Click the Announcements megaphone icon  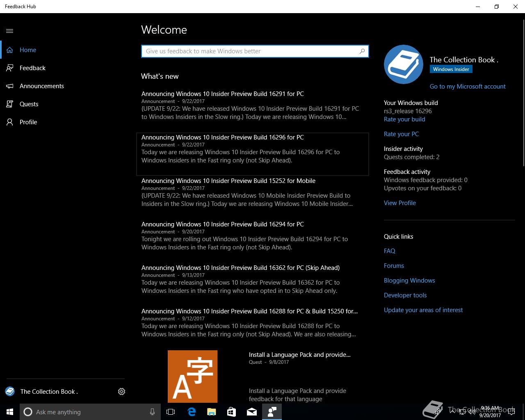point(10,86)
